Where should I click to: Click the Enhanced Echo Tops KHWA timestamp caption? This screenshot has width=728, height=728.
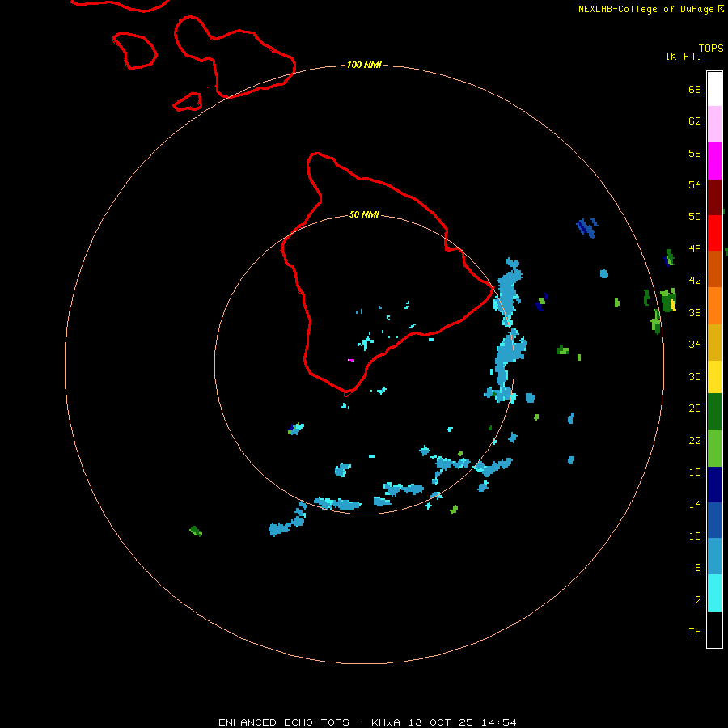[x=367, y=722]
